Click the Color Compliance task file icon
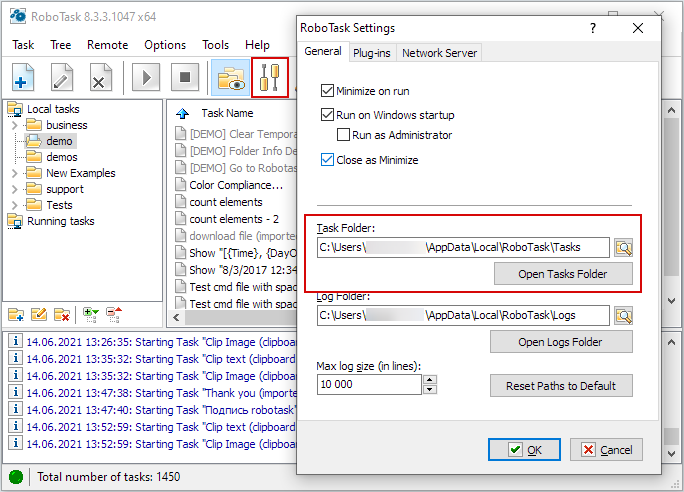This screenshot has height=492, width=684. 180,184
